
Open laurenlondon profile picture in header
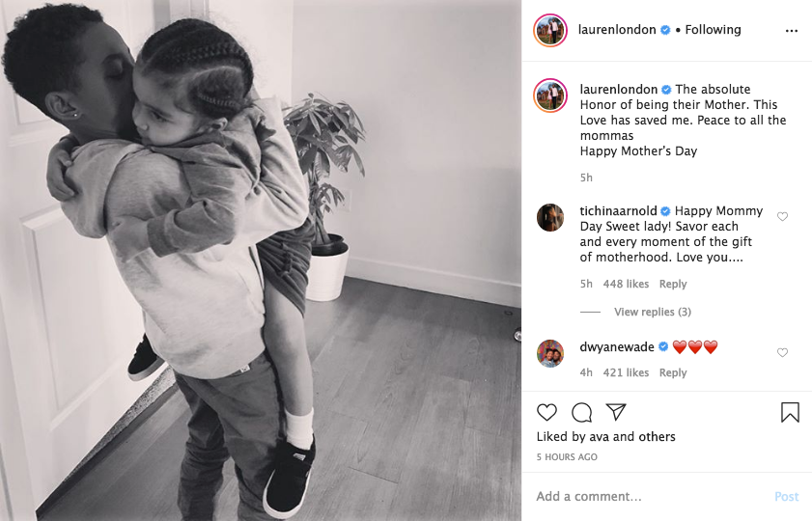coord(550,31)
